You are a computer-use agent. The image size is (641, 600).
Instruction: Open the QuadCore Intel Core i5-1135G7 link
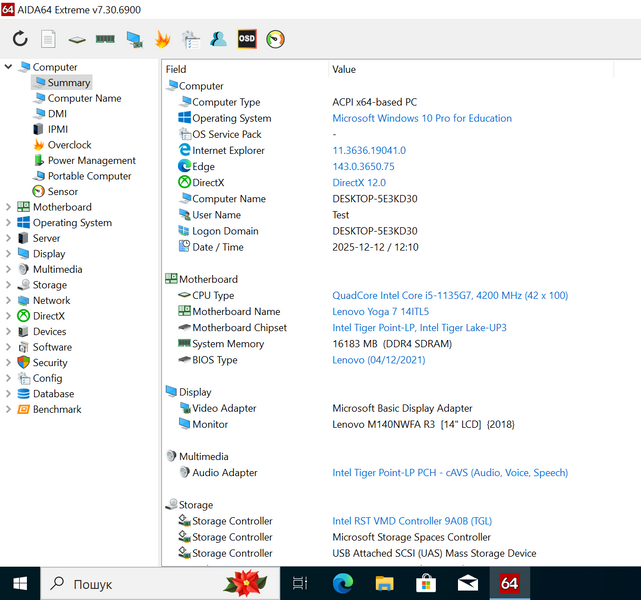pos(450,295)
